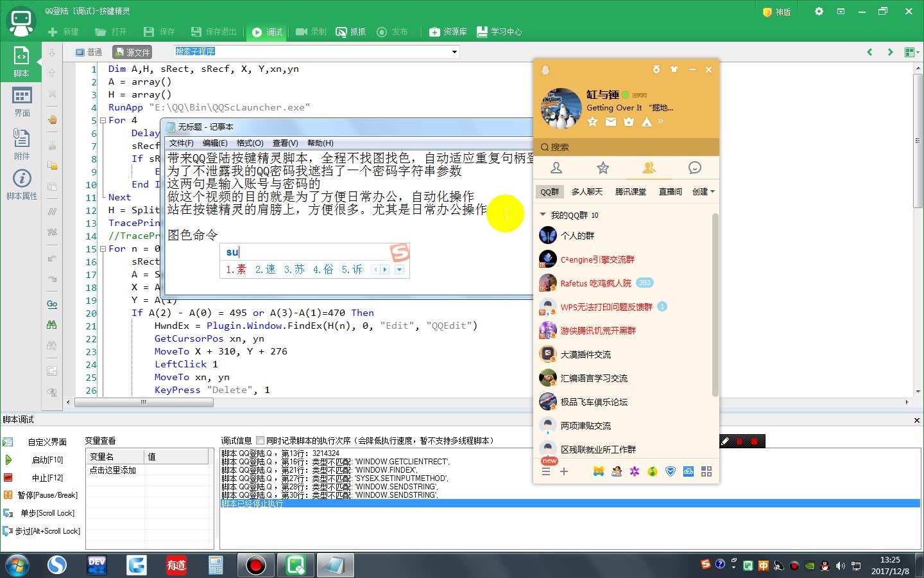This screenshot has height=578, width=924.
Task: Click 保存退出 save and exit
Action: click(x=214, y=31)
